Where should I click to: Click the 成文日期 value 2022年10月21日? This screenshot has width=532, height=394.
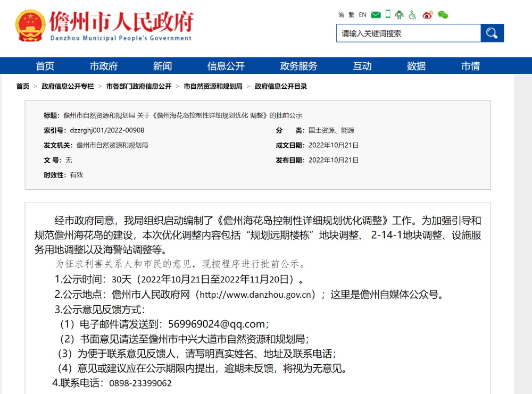tap(333, 145)
